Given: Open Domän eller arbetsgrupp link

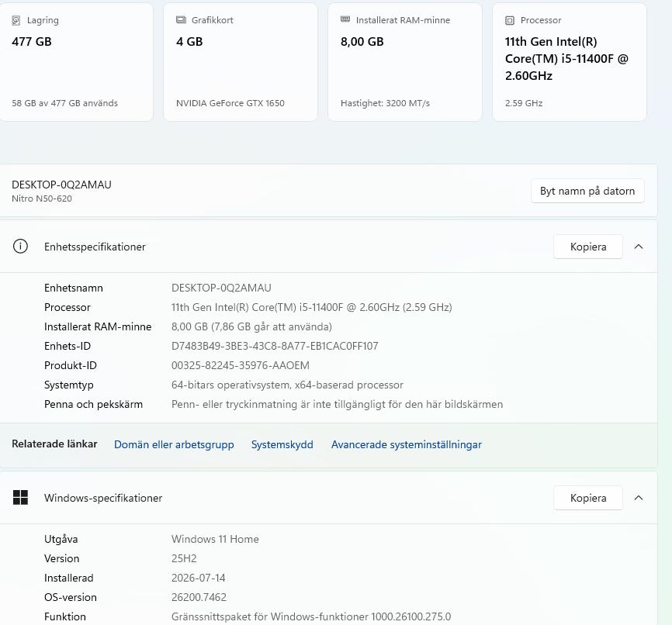Looking at the screenshot, I should pos(174,444).
